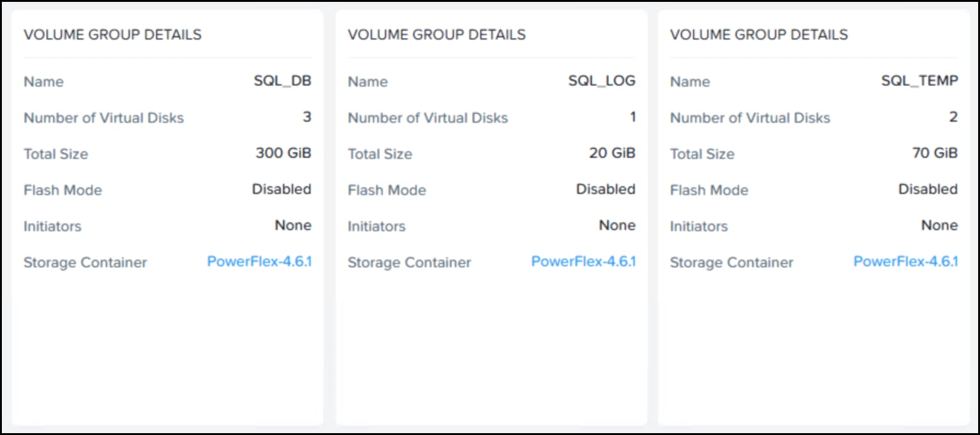The width and height of the screenshot is (980, 435).
Task: Click Storage Container label in SQL_DB card
Action: 85,262
